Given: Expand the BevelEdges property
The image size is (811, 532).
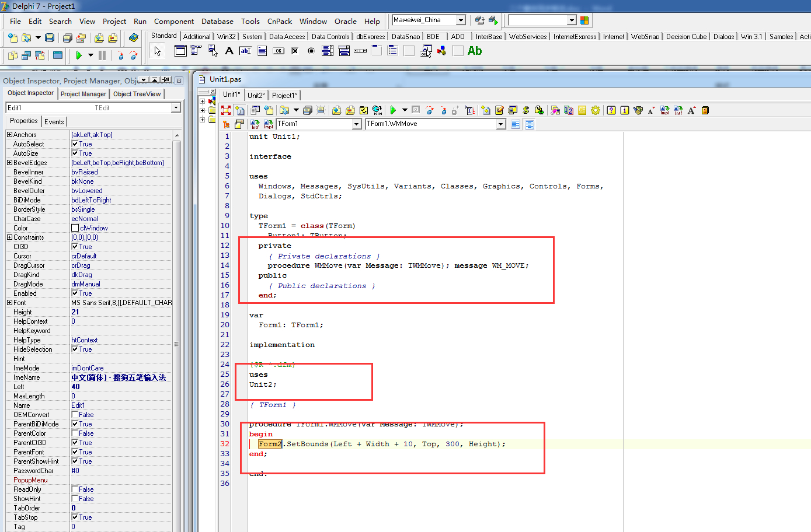Looking at the screenshot, I should pos(9,163).
